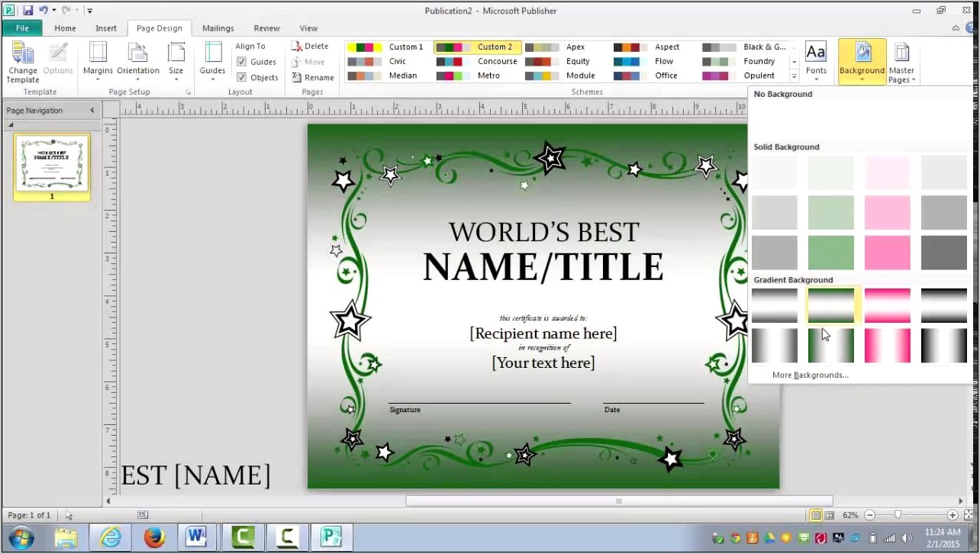Open the Windows Start menu

[21, 537]
